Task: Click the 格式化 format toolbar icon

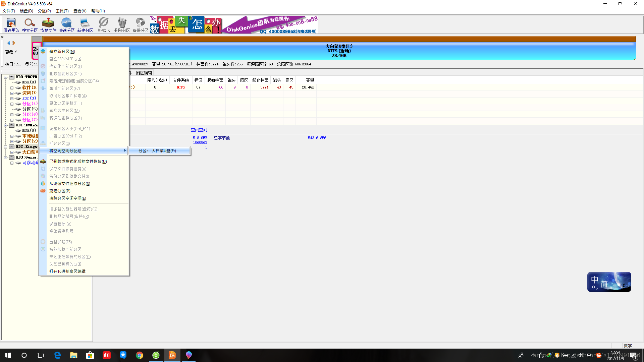Action: pos(104,25)
